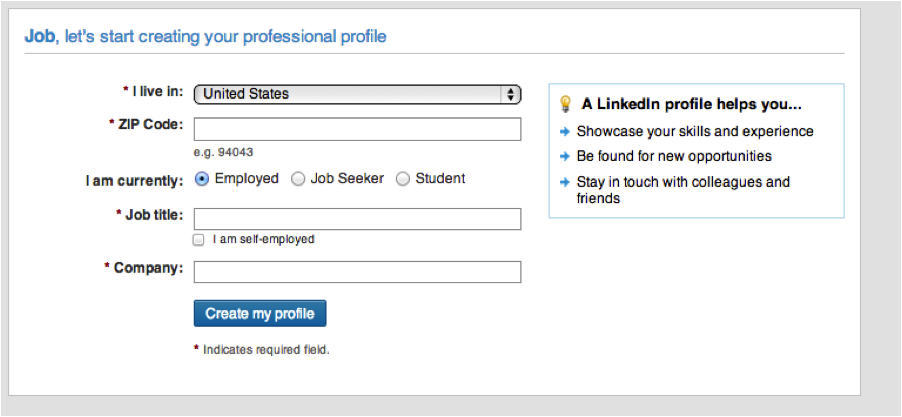This screenshot has height=417, width=902.
Task: Click the ZIP Code field label
Action: coord(151,124)
